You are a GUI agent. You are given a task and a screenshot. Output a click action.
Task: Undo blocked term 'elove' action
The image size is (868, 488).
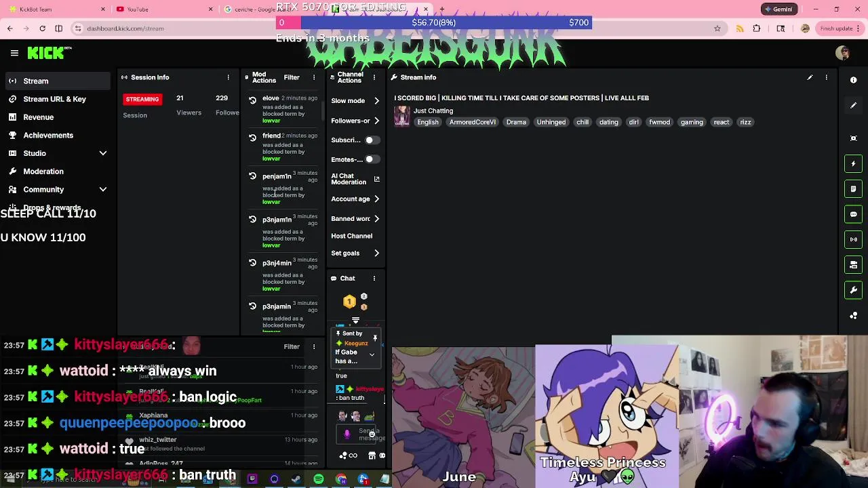252,100
